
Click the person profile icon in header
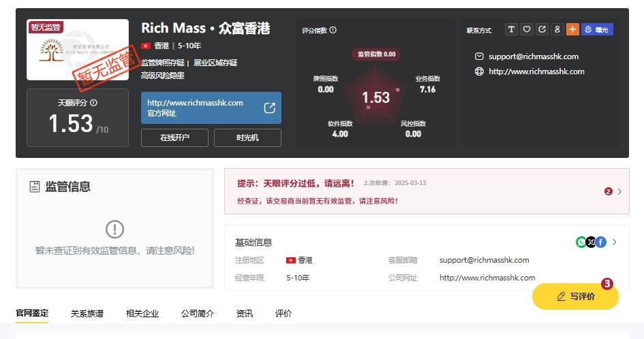557,29
